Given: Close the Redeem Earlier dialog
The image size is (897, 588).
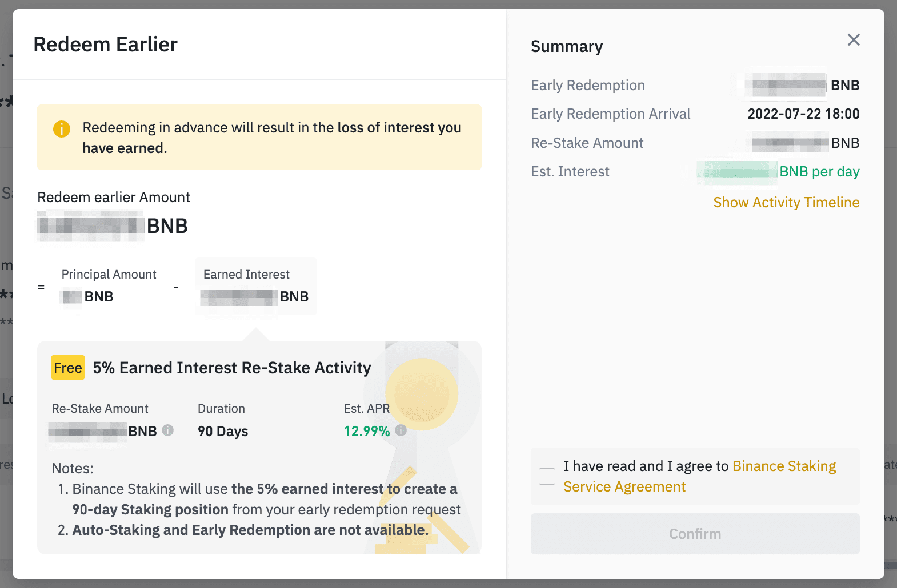Looking at the screenshot, I should 854,39.
